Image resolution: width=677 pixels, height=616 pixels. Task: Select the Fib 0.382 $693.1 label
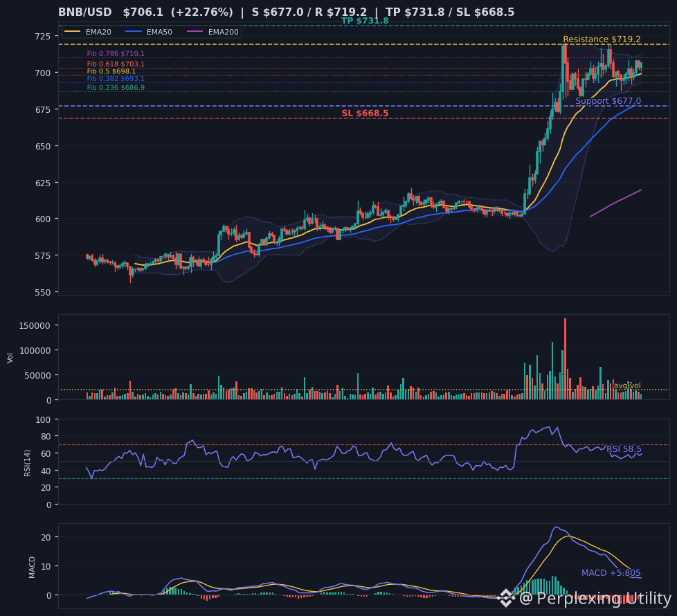116,79
